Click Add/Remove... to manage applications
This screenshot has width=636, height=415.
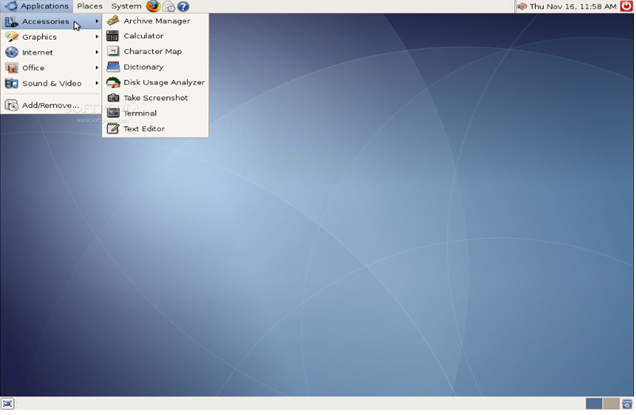(x=50, y=105)
